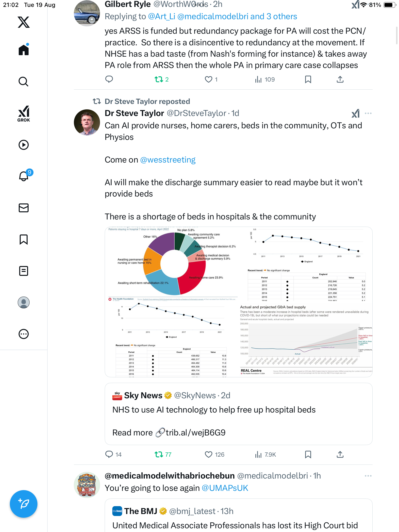Open Bookmarks in sidebar
The height and width of the screenshot is (532, 399).
pos(24,239)
